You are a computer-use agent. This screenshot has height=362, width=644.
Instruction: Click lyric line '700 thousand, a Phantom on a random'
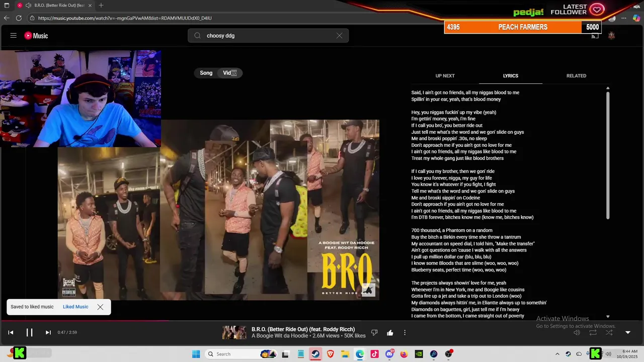[452, 230]
